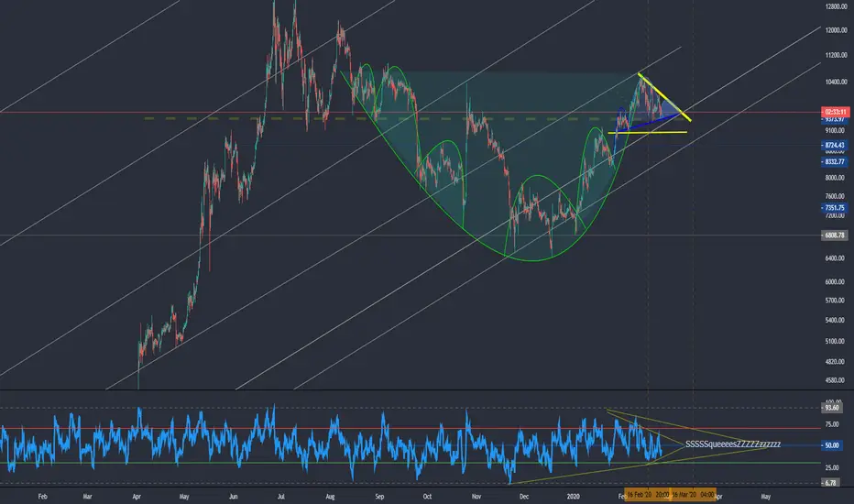Click the SSSSSqueeeesZZZZZzzzzzz text annotation
The image size is (854, 504).
(732, 444)
